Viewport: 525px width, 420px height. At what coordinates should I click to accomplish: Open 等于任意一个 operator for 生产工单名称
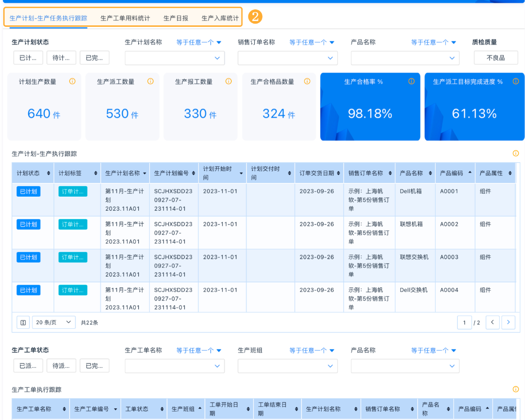[199, 350]
